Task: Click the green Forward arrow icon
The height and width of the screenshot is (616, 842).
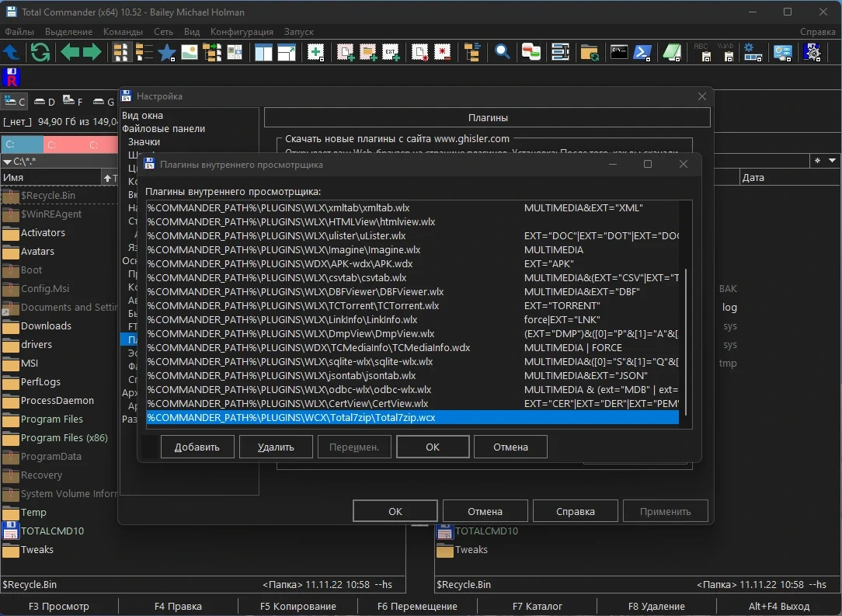Action: (92, 53)
